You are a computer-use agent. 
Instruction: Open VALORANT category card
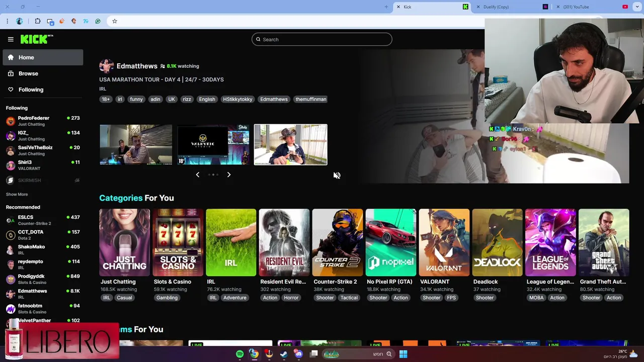(x=444, y=242)
